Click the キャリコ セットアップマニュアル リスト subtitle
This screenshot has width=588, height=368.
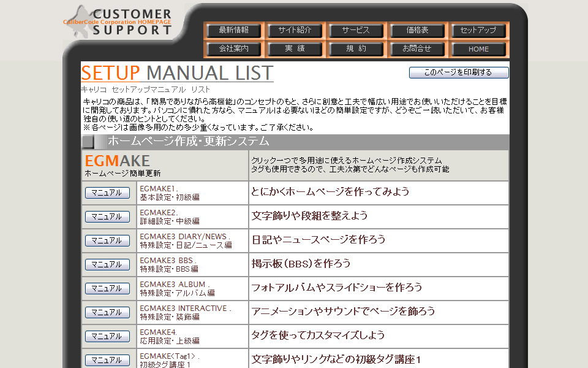pos(146,90)
